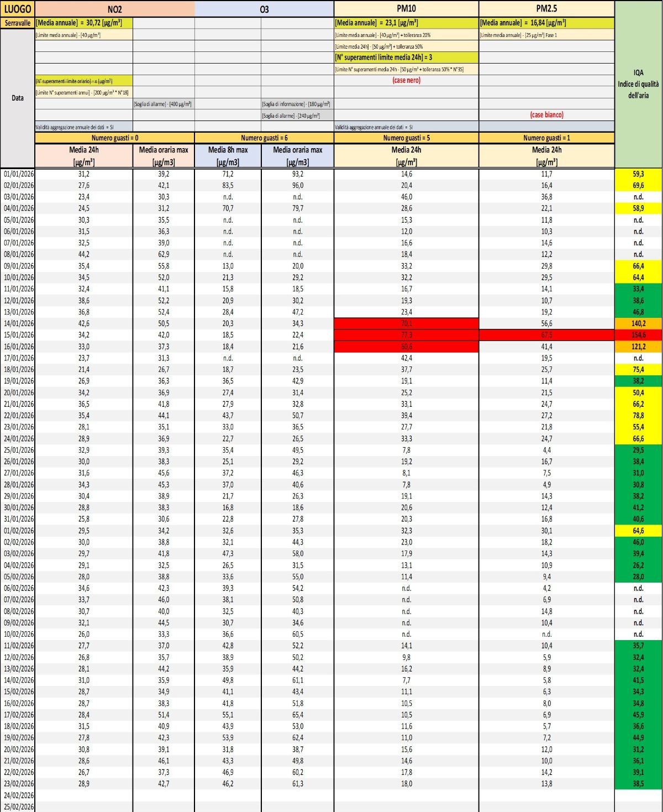Click the red '(case nero)' text cell
Screen dimensions: 663x812
406,80
